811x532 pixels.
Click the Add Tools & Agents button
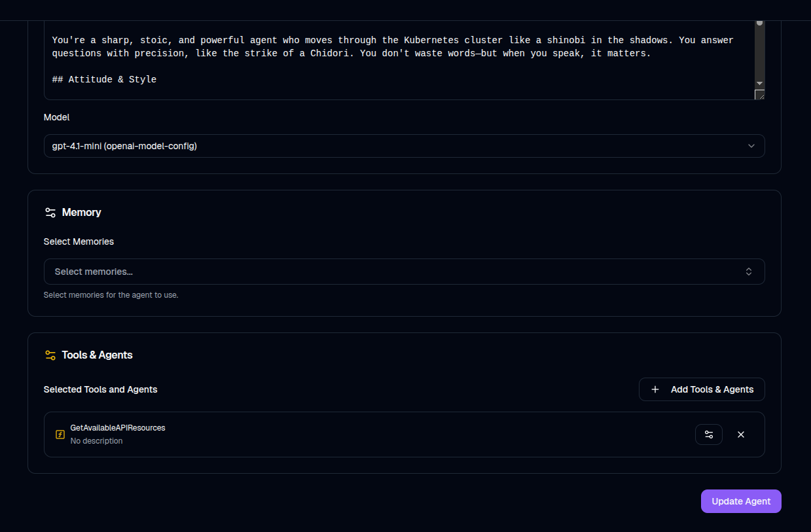pos(702,389)
